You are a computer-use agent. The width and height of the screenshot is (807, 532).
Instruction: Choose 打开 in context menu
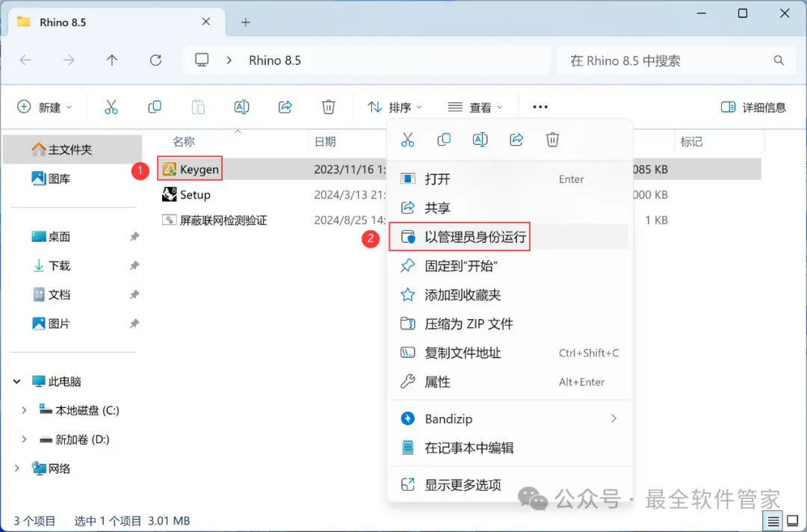[x=509, y=179]
